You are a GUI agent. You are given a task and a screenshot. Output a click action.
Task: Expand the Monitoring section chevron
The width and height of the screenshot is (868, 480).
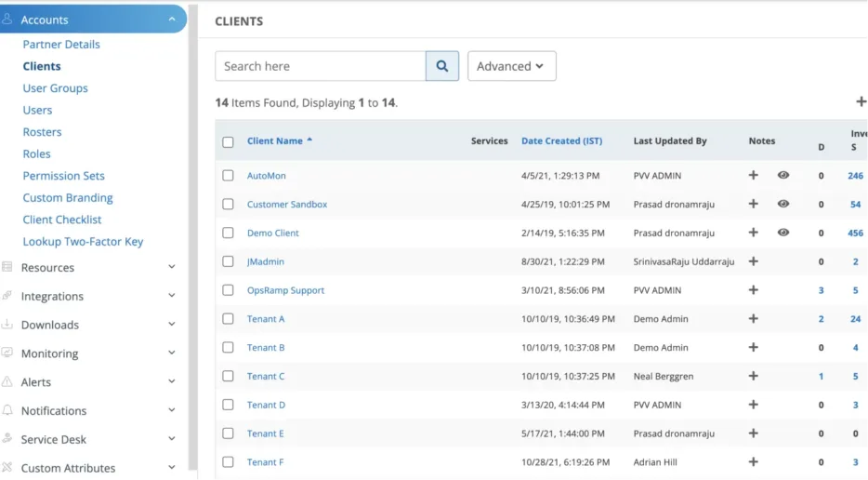click(x=172, y=353)
